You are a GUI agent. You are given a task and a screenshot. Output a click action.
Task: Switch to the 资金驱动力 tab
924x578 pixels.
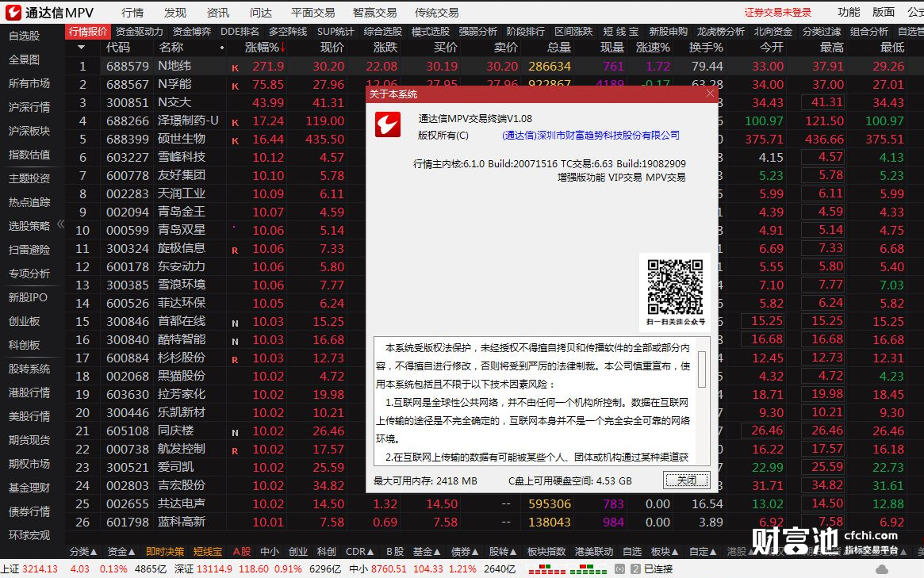pos(139,31)
